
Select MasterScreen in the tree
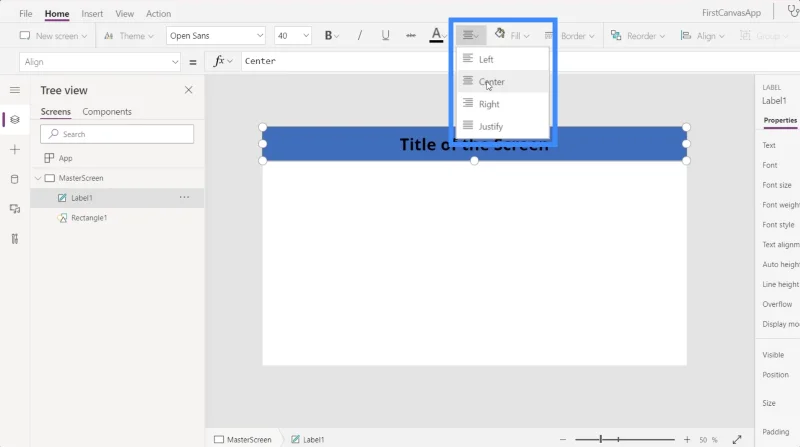81,178
